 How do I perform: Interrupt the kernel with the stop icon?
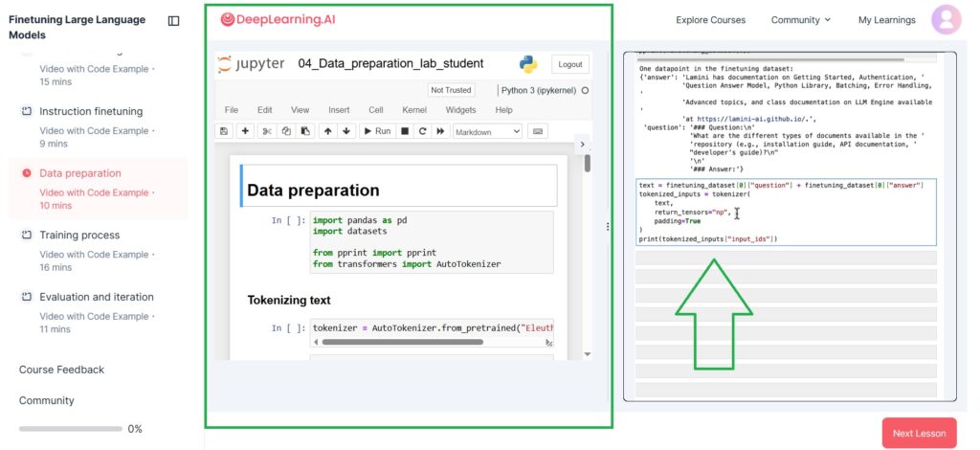pyautogui.click(x=405, y=131)
